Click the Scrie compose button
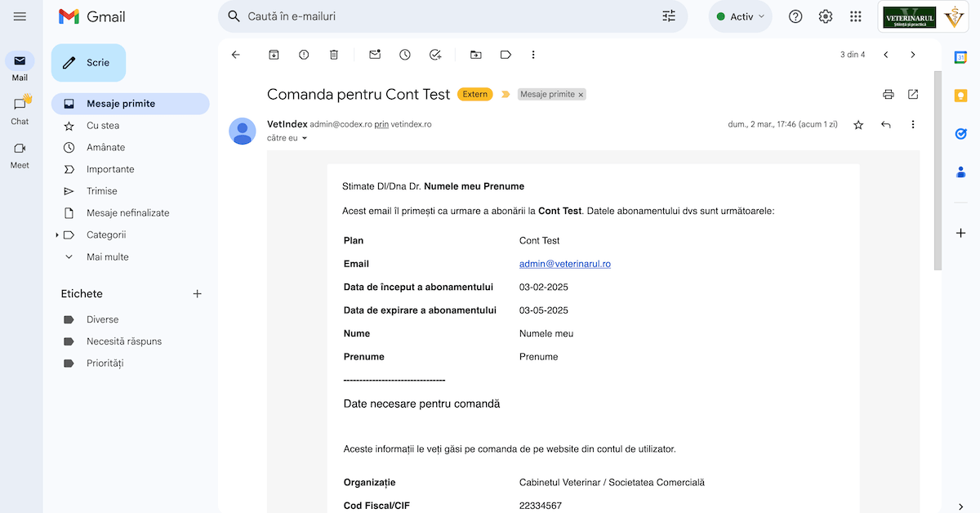 (x=88, y=63)
